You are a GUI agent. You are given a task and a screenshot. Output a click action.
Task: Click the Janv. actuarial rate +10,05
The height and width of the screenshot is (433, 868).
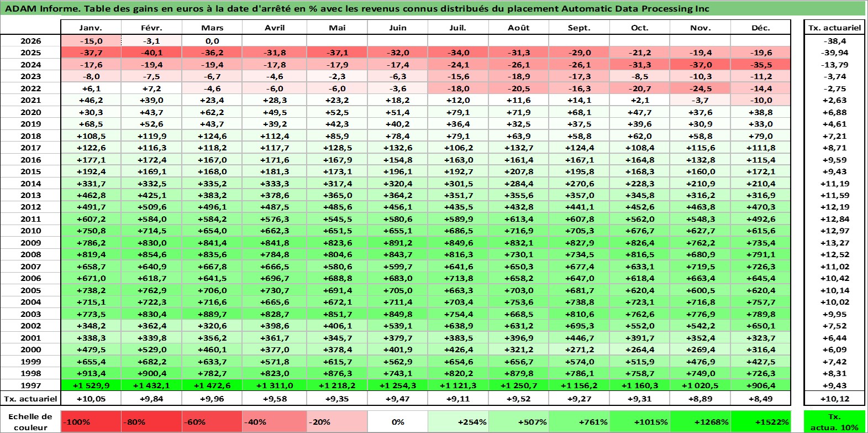(91, 399)
